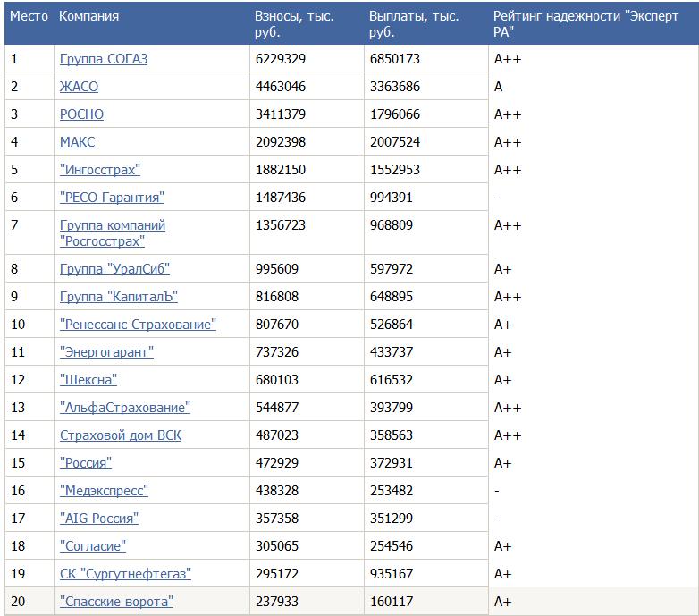Select the "Ренессанс Страхование" link
The height and width of the screenshot is (616, 699).
[138, 325]
